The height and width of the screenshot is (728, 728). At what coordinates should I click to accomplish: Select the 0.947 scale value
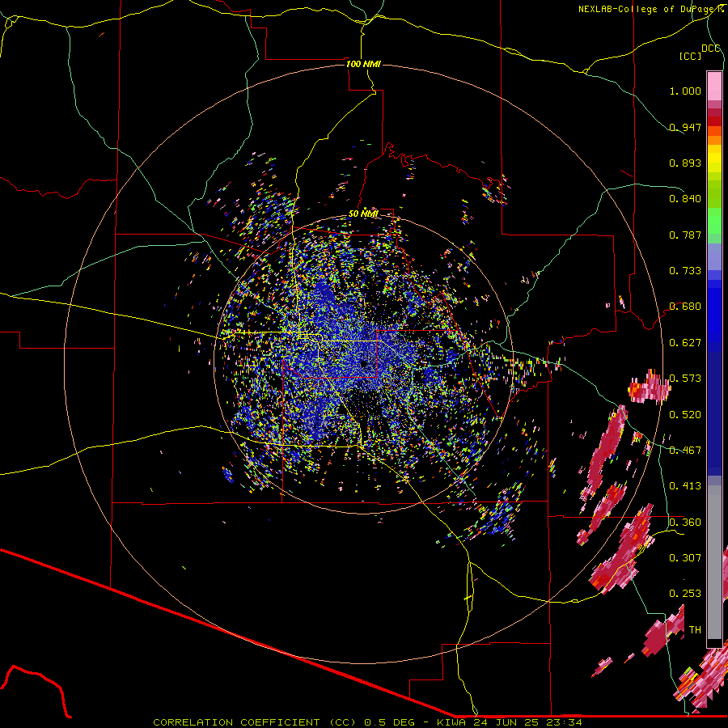685,127
